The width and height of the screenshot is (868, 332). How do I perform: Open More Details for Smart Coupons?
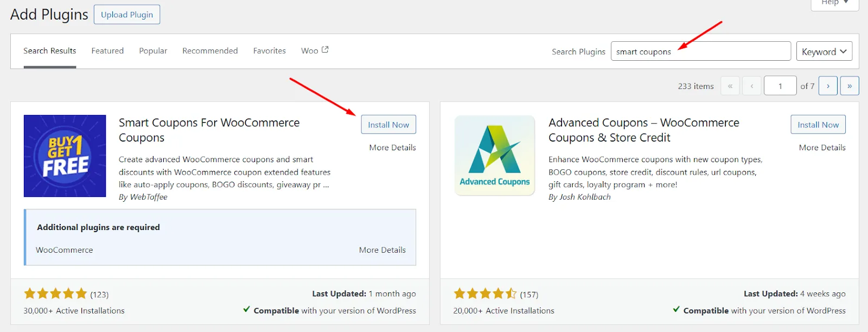[x=393, y=148]
